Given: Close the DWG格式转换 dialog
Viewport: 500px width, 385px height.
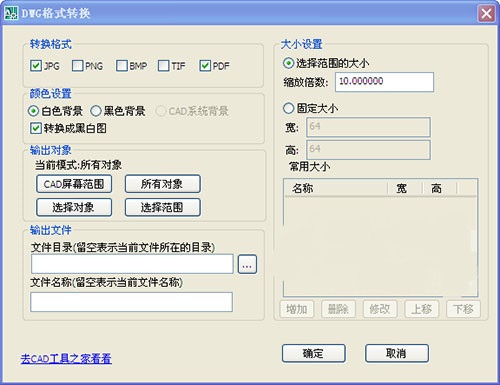Looking at the screenshot, I should 486,14.
